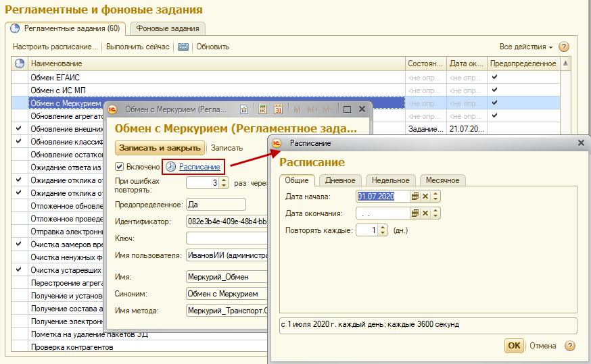Adjust Повторять каждые spinner

[383, 230]
